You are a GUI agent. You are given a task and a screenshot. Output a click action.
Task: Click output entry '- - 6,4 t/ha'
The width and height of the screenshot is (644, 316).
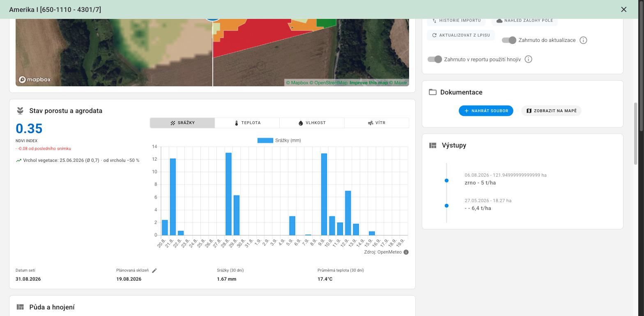(478, 208)
